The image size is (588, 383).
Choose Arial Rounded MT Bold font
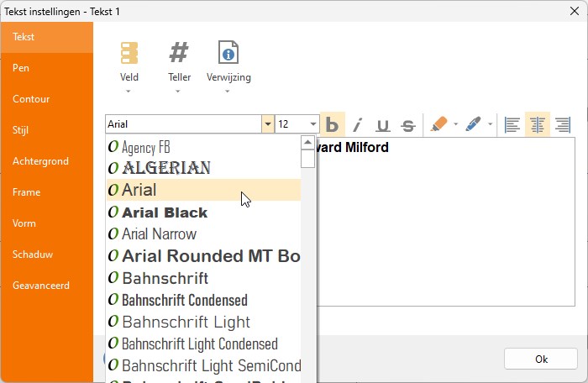click(x=203, y=256)
